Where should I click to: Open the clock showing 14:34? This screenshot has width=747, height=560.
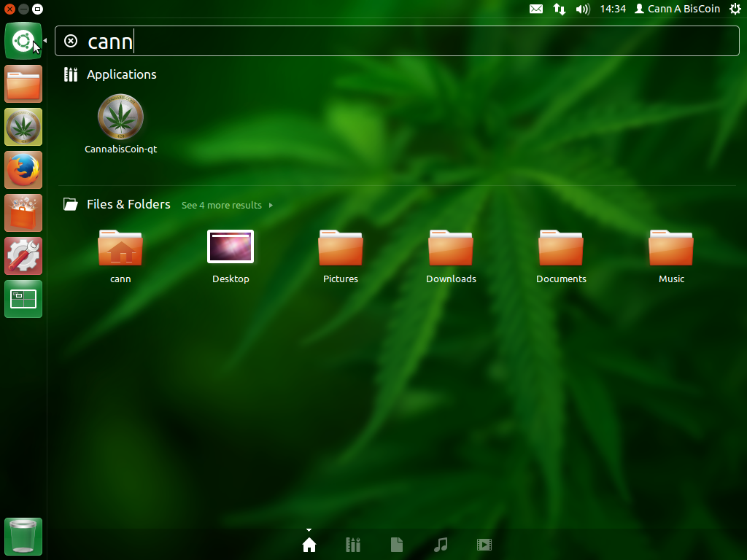pyautogui.click(x=613, y=9)
